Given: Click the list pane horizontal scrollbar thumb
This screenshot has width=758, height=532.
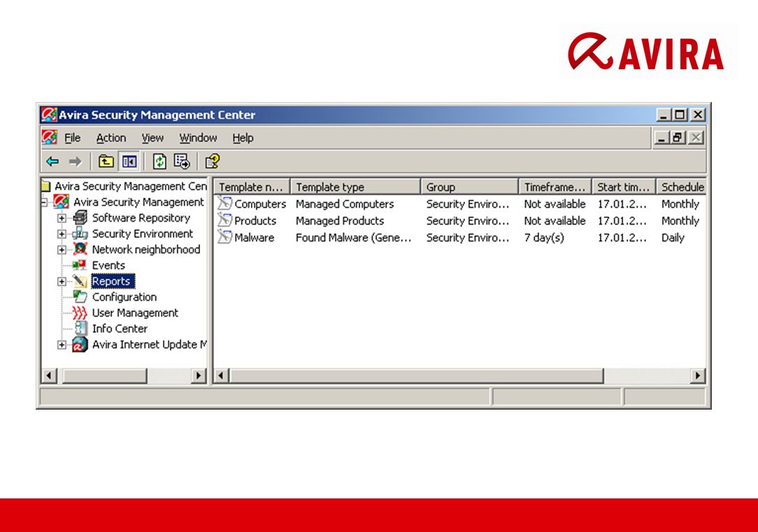Looking at the screenshot, I should click(416, 375).
